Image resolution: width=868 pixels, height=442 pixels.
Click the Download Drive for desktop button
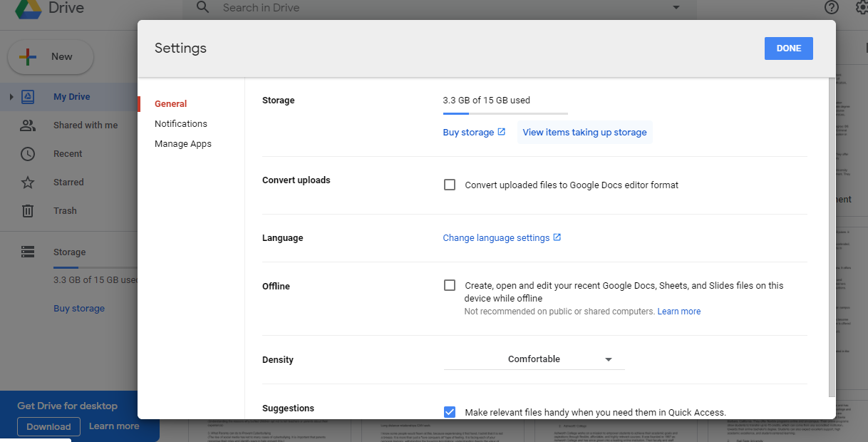click(x=48, y=426)
